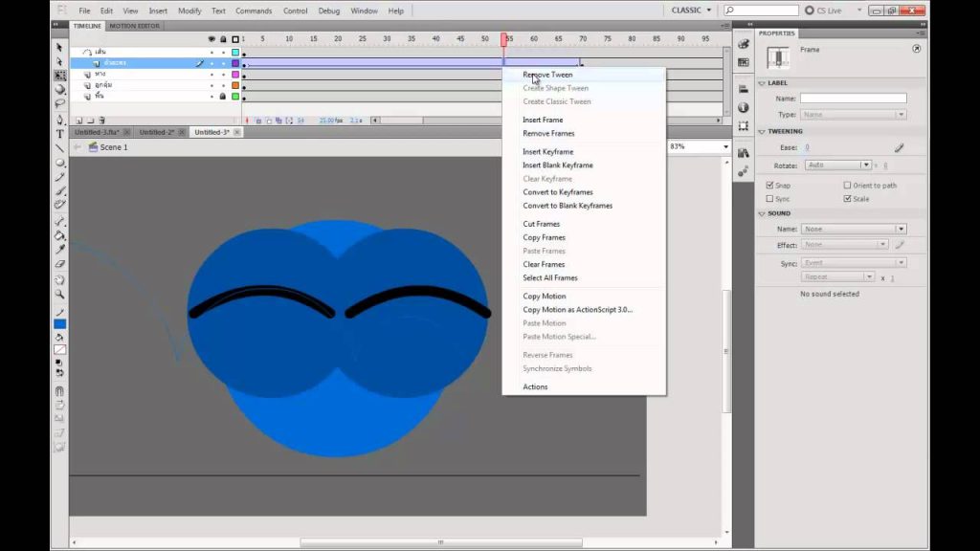This screenshot has width=980, height=551.
Task: Toggle the Scale checkbox
Action: (847, 199)
